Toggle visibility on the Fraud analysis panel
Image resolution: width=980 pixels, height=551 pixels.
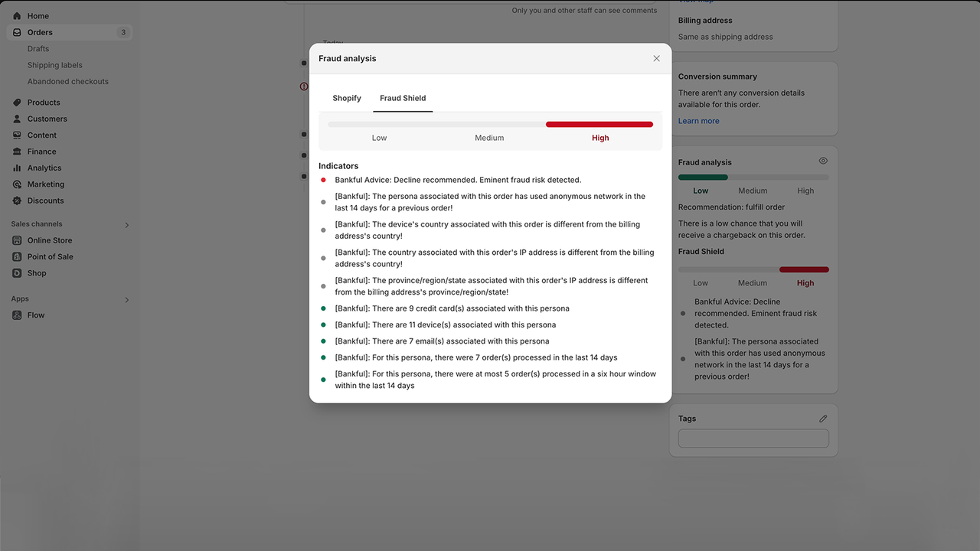point(823,161)
